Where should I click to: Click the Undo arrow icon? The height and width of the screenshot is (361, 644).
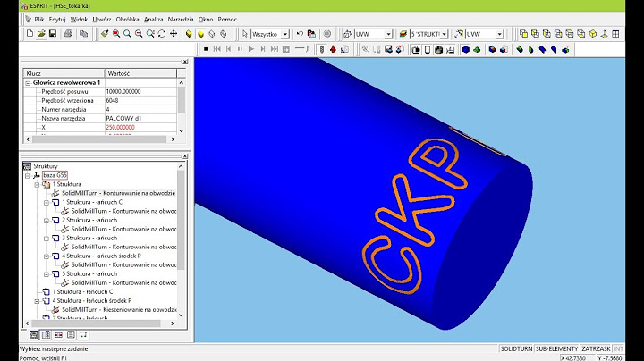(300, 34)
